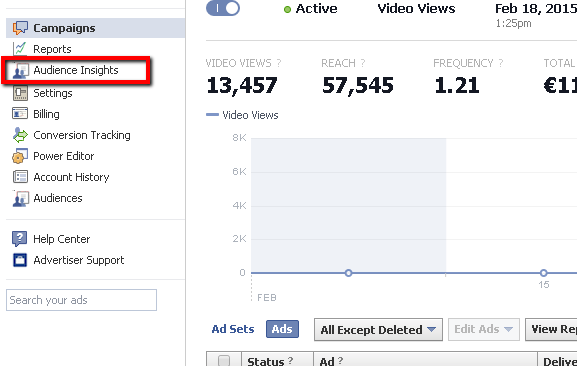
Task: Toggle the campaign on/off switch
Action: pos(223,8)
